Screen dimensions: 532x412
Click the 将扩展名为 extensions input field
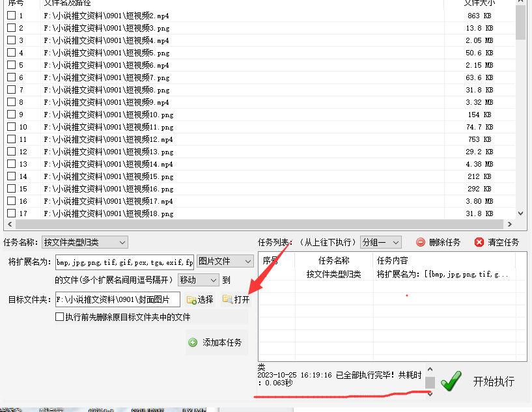tap(125, 262)
